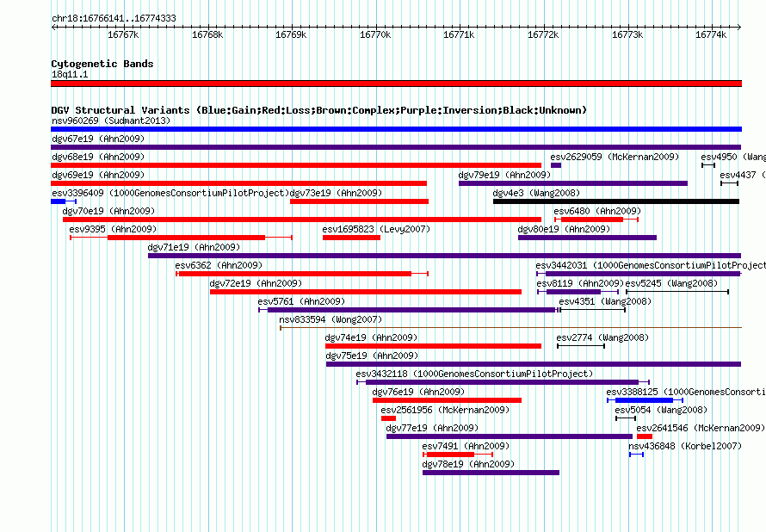Click the esv4950 variant label
This screenshot has width=766, height=532.
[x=732, y=157]
